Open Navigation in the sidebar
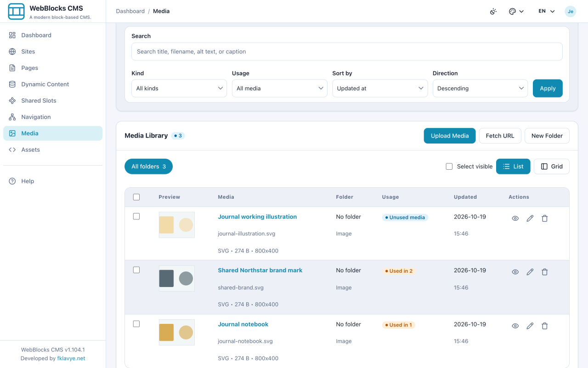Image resolution: width=588 pixels, height=368 pixels. 53,117
